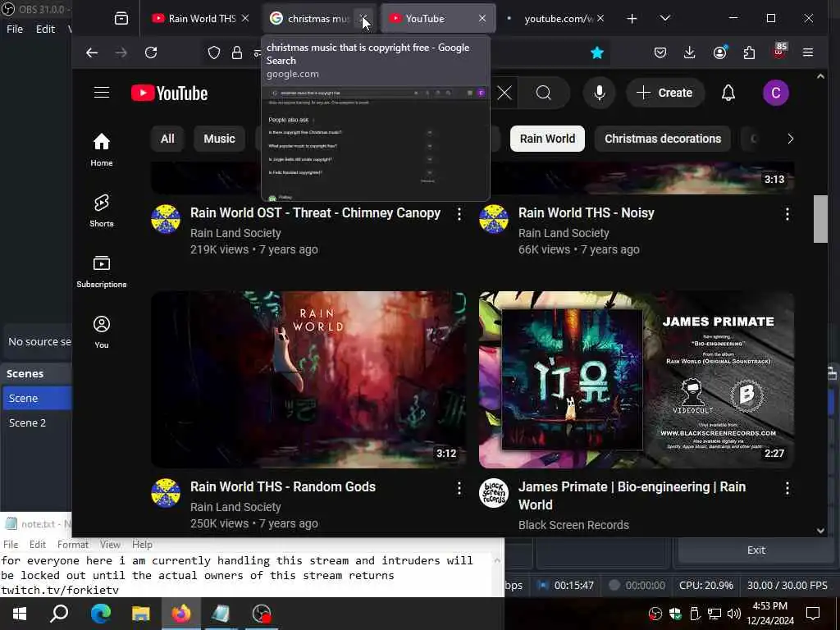Image resolution: width=840 pixels, height=630 pixels.
Task: Open Microsoft Edge from taskbar
Action: (100, 614)
